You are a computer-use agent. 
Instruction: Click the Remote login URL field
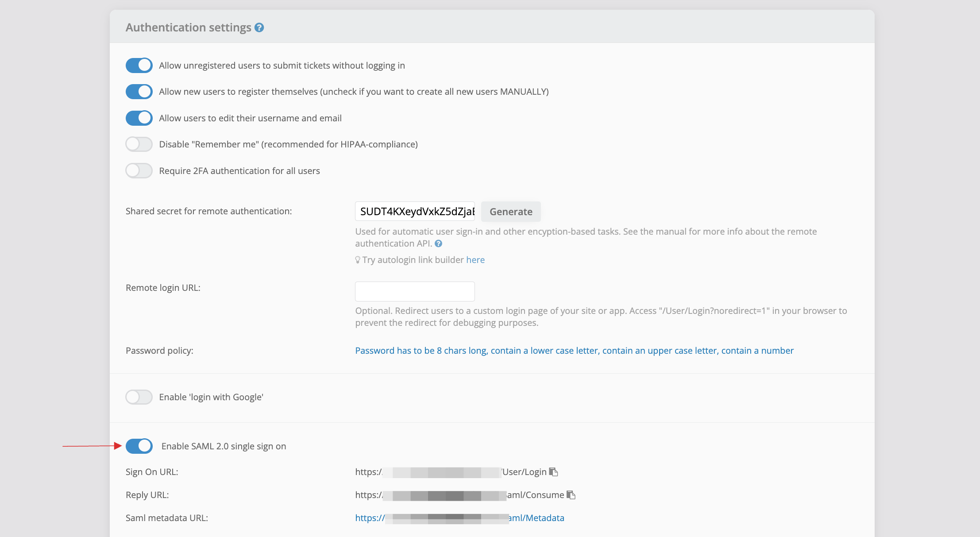point(415,291)
